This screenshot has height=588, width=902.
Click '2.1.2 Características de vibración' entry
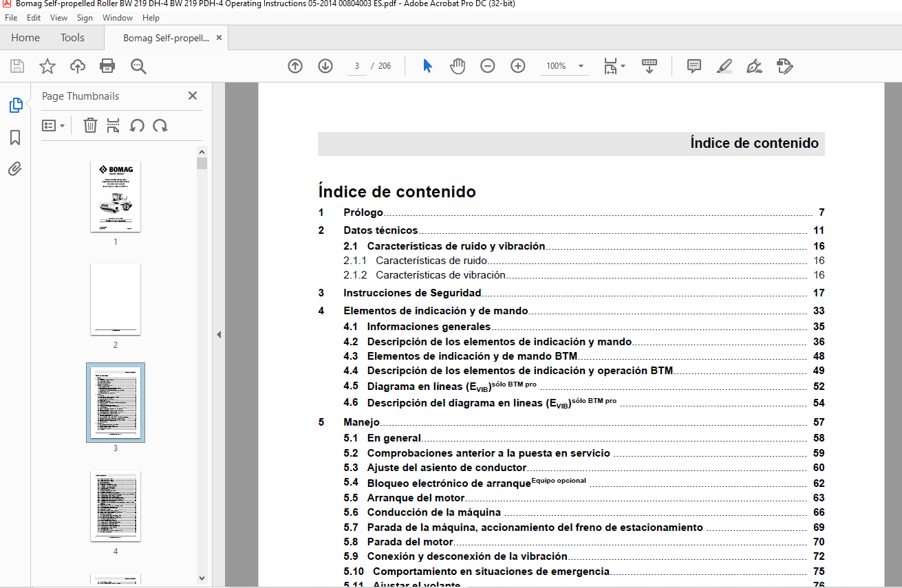tap(584, 275)
